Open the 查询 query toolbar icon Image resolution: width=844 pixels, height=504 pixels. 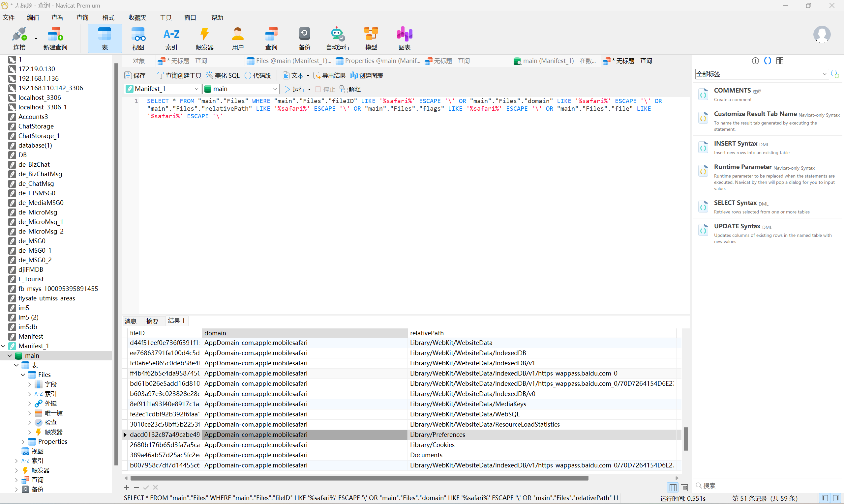click(x=271, y=39)
